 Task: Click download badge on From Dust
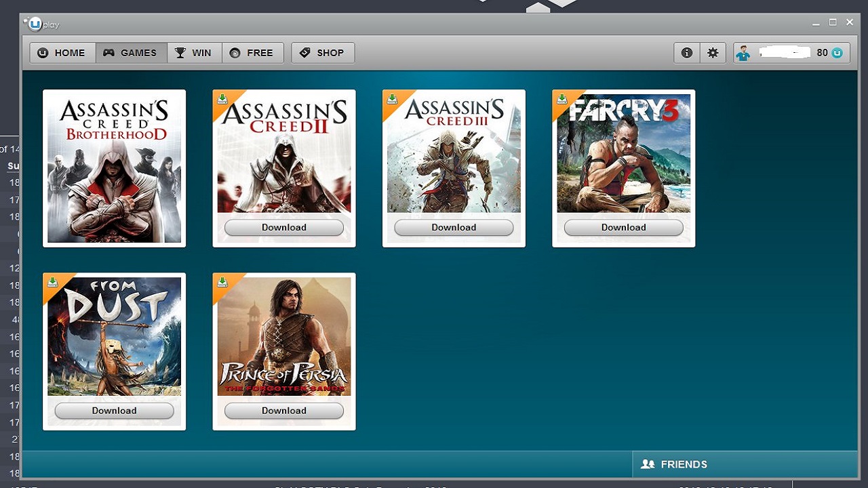52,283
